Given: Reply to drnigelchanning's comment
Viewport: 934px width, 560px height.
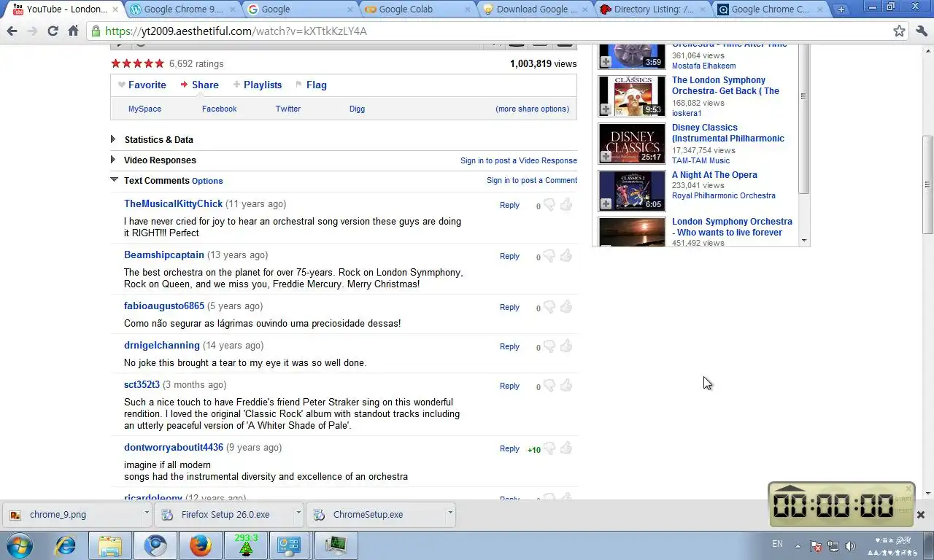Looking at the screenshot, I should (x=509, y=346).
